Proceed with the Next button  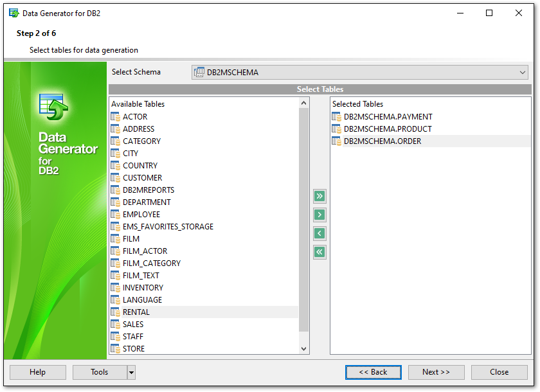[x=436, y=372]
